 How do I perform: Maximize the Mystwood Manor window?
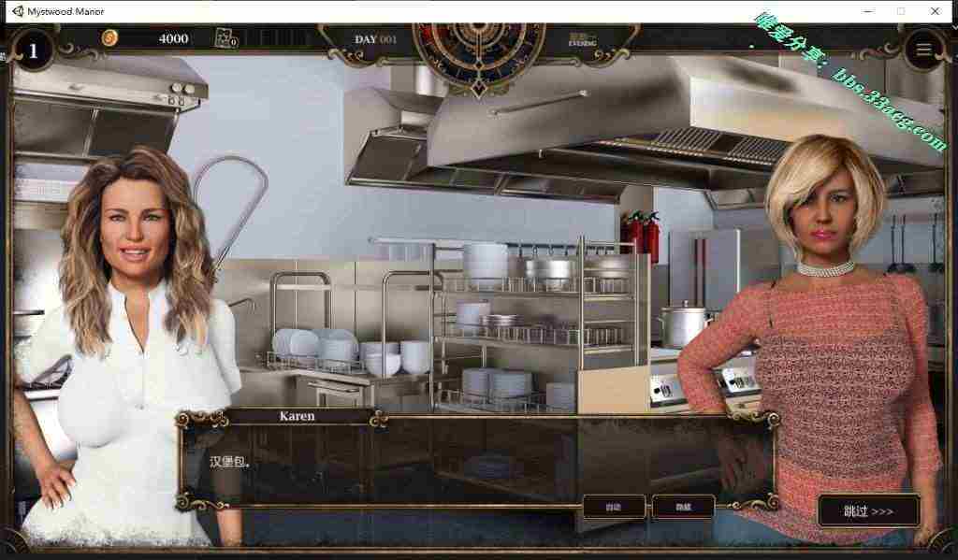click(x=900, y=10)
